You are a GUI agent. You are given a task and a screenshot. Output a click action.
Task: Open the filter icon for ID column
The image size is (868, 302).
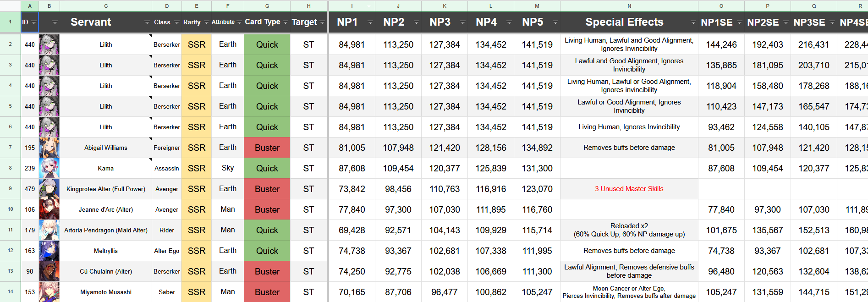(x=34, y=22)
